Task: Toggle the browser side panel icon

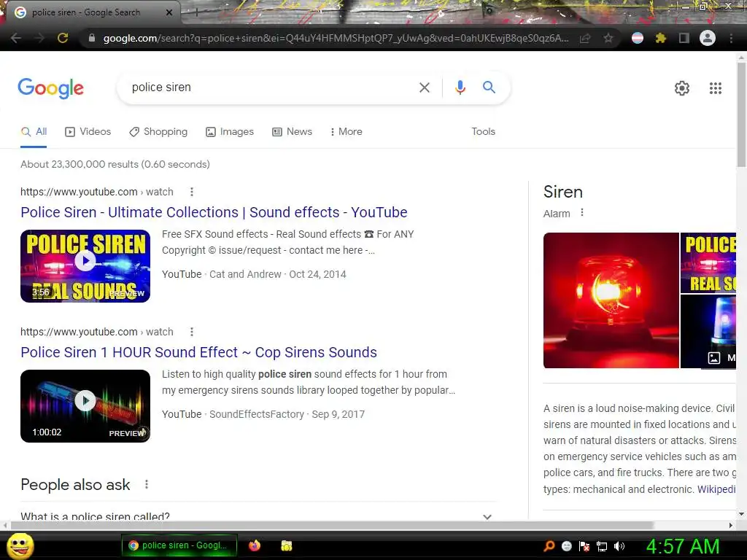Action: pos(684,38)
